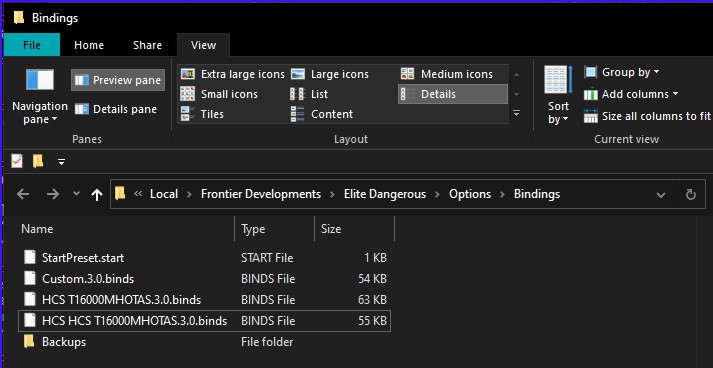The height and width of the screenshot is (368, 713).
Task: Click the Bindings title bar folder icon
Action: pyautogui.click(x=19, y=18)
